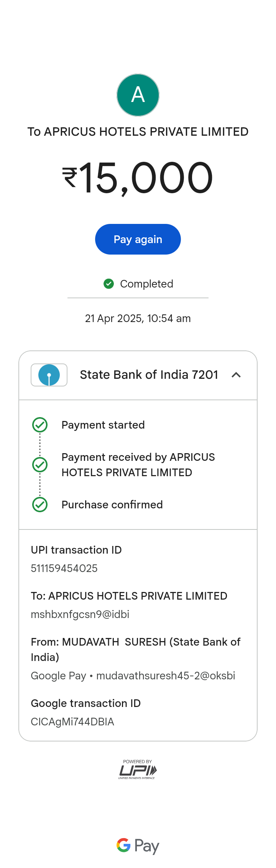Click the Payment received check icon

[x=40, y=465]
